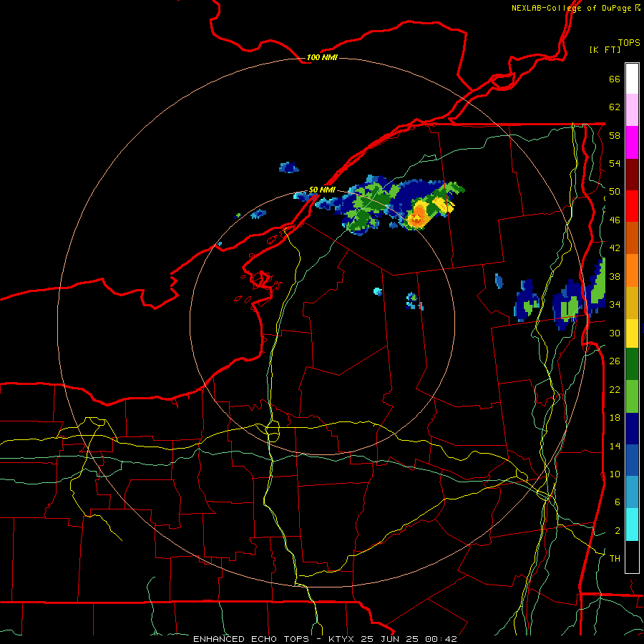
Task: Click the "58" legend value
Action: [615, 135]
